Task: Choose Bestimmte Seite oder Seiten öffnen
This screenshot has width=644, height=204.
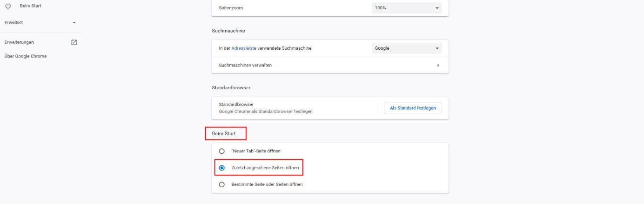Action: [x=267, y=184]
